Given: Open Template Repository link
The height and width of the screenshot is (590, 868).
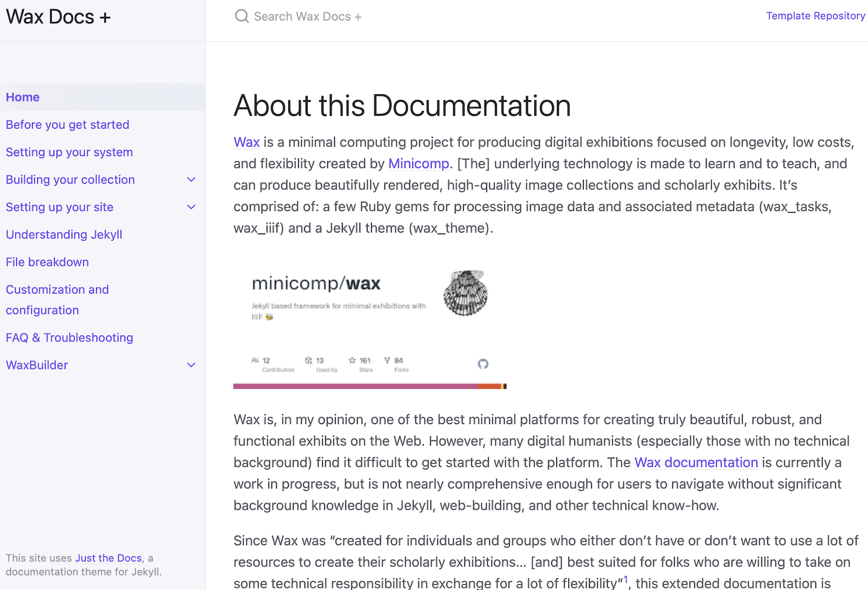Looking at the screenshot, I should pos(816,16).
